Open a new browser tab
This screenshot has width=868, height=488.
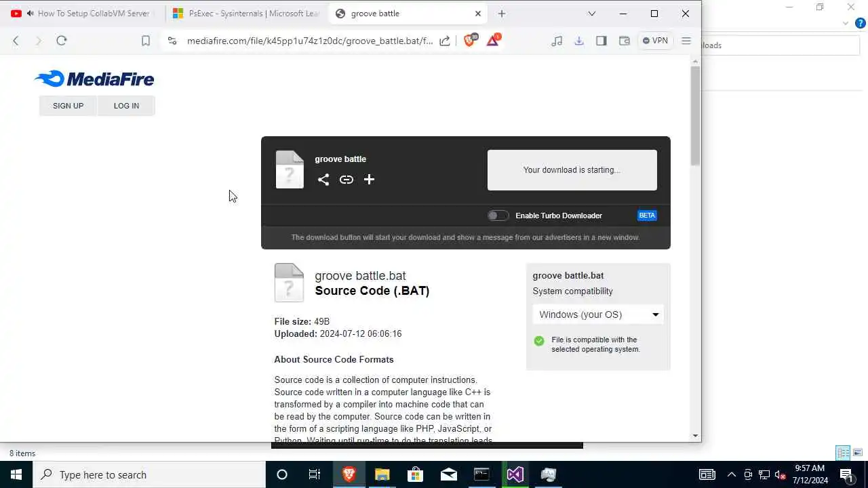pyautogui.click(x=502, y=14)
